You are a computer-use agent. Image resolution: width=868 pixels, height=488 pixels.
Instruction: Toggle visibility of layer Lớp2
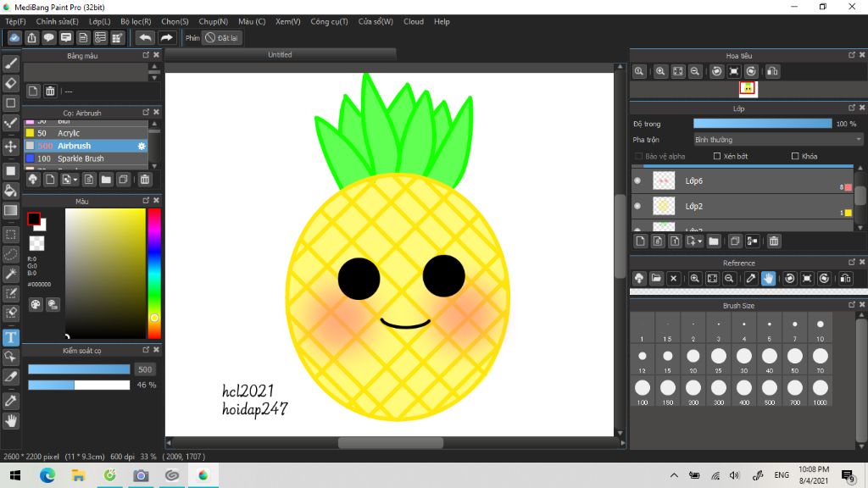[637, 207]
